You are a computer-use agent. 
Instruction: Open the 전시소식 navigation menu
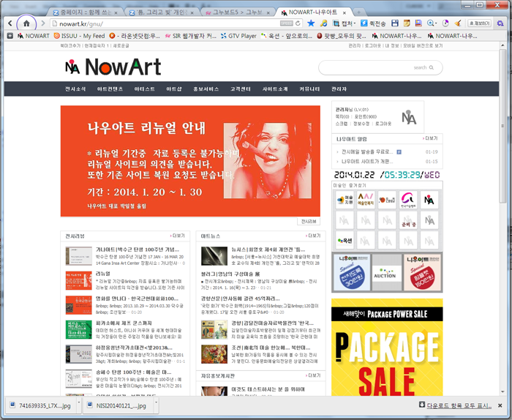point(75,89)
